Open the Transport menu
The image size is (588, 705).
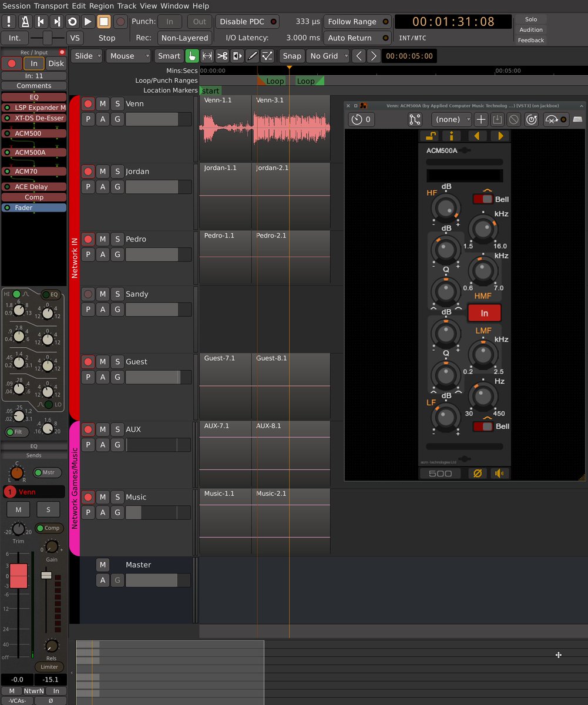click(51, 6)
